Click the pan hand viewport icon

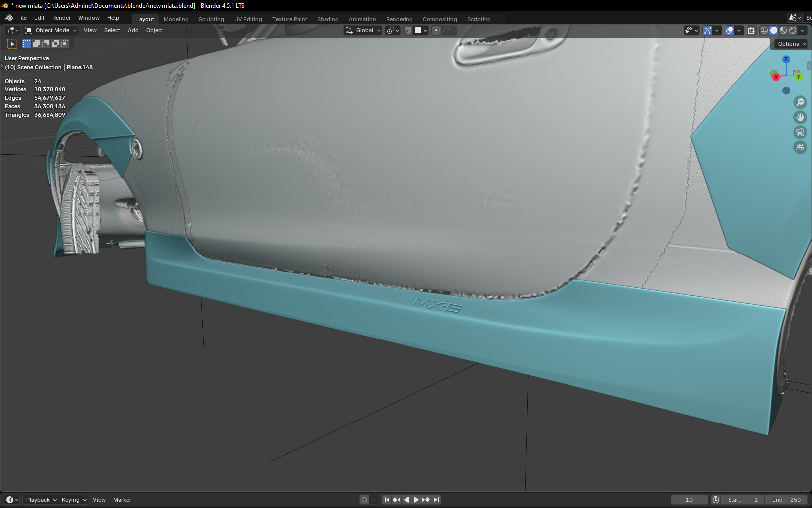[x=800, y=117]
